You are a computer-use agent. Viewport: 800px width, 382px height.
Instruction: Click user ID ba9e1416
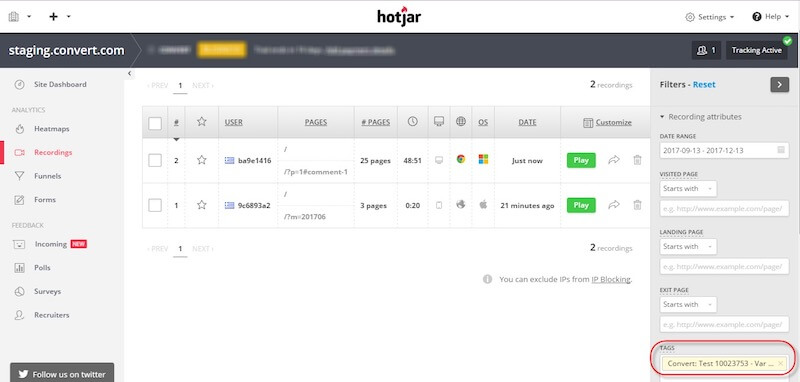point(255,161)
